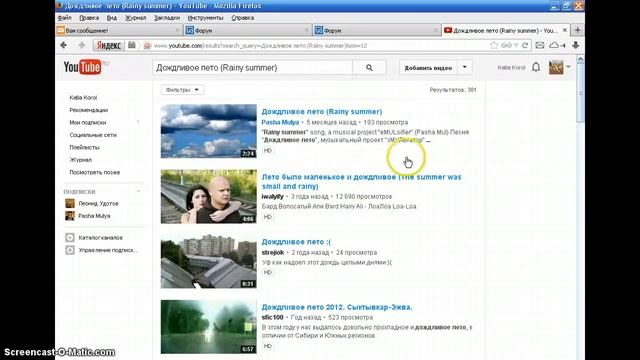Open the Дождливое лето :( video link
The image size is (640, 360).
pyautogui.click(x=296, y=242)
